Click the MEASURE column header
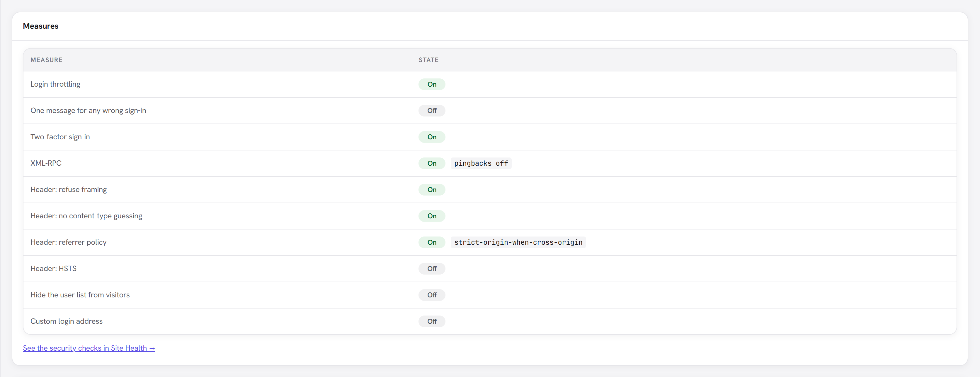This screenshot has width=980, height=377. 46,60
